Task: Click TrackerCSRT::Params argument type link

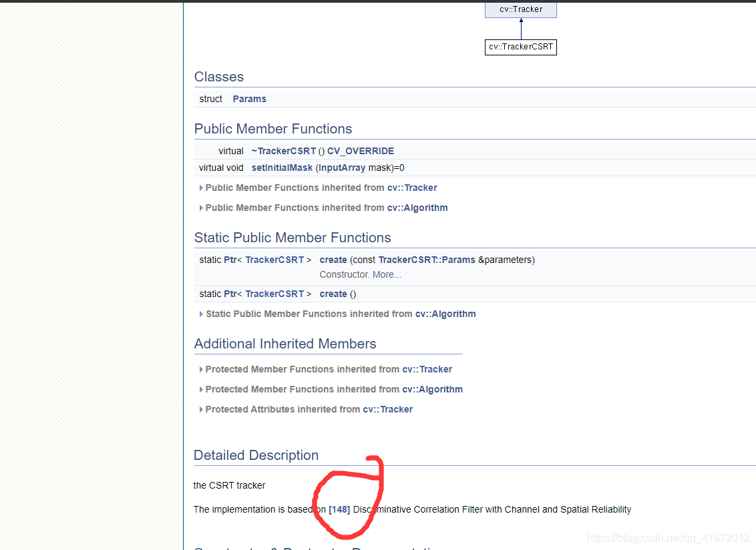Action: pos(427,260)
